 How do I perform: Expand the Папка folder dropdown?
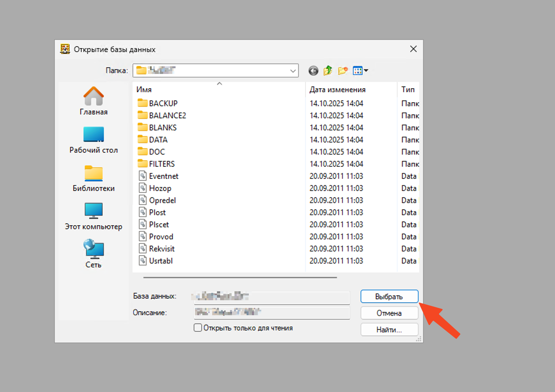point(293,71)
